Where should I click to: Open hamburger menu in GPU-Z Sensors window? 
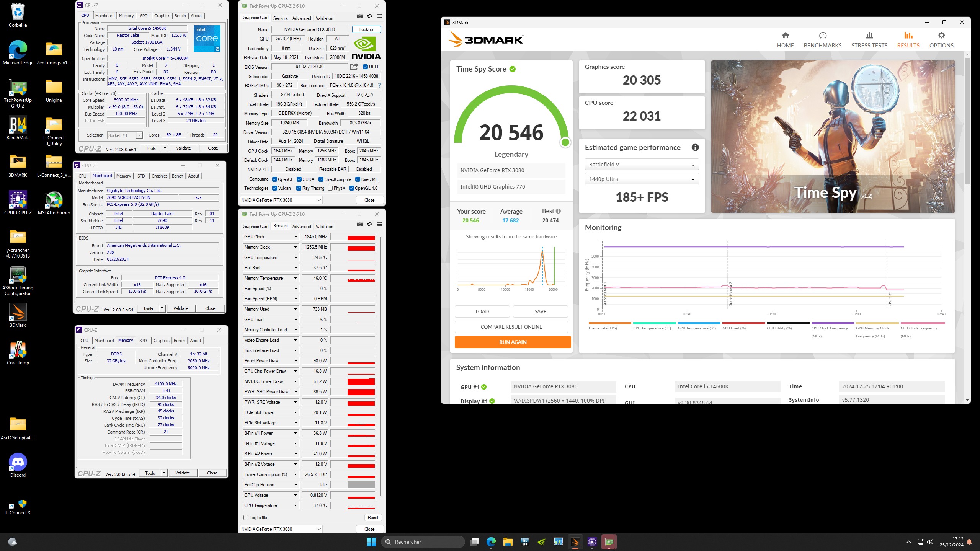point(379,224)
